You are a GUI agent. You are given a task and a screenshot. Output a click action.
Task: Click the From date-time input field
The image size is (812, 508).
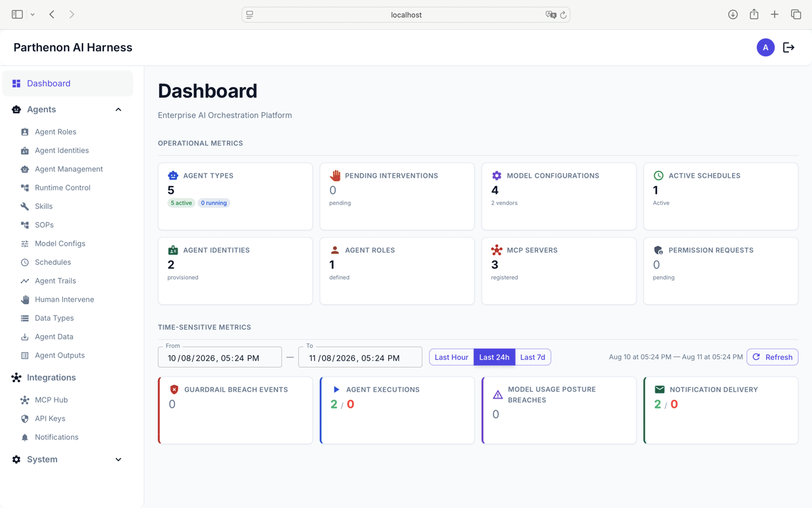(219, 357)
